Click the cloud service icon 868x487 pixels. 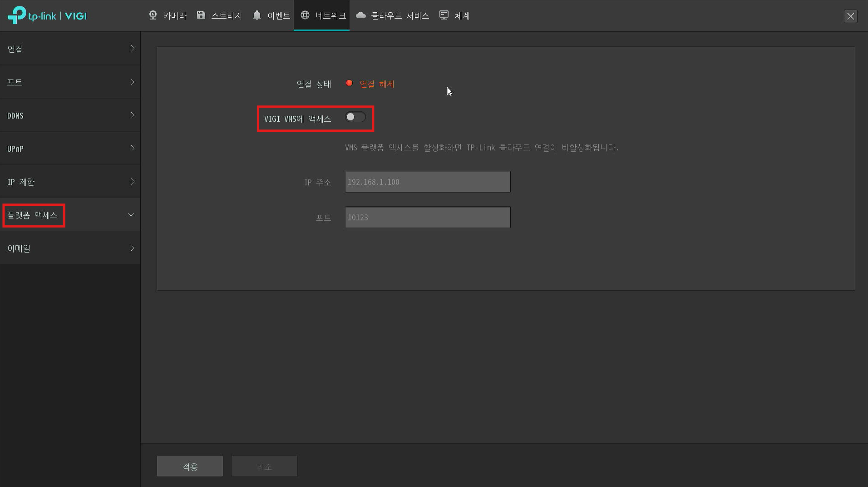361,15
